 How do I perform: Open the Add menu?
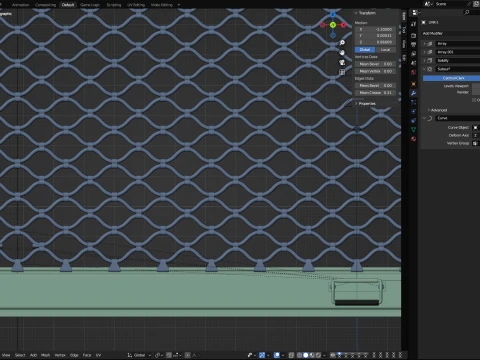point(33,355)
